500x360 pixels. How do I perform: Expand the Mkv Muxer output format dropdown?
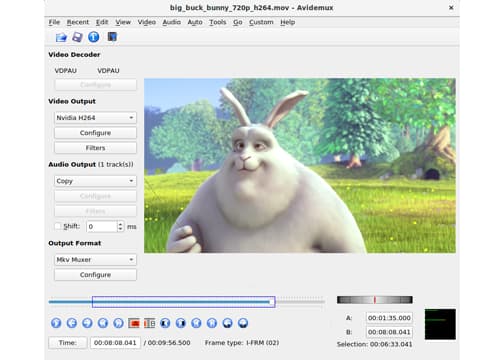point(95,260)
